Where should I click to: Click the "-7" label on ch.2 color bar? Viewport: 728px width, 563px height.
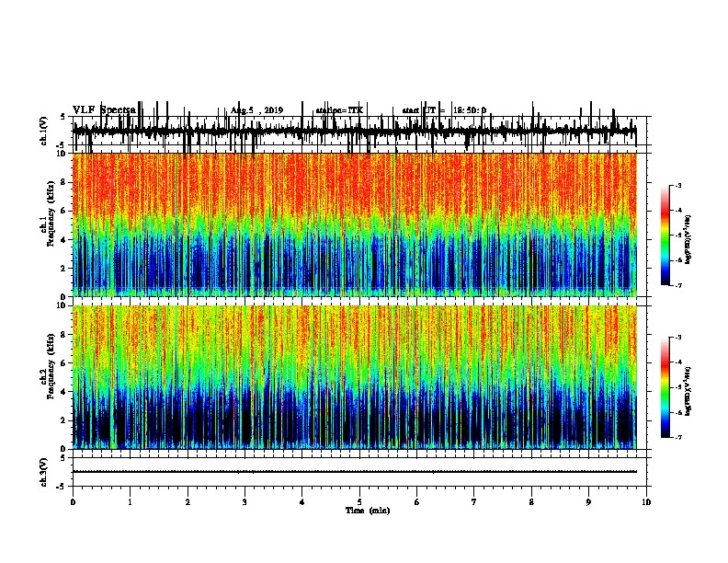tap(677, 438)
